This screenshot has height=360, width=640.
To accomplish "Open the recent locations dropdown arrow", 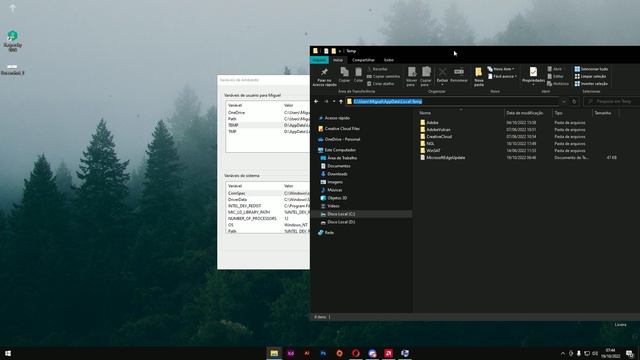I will point(334,101).
